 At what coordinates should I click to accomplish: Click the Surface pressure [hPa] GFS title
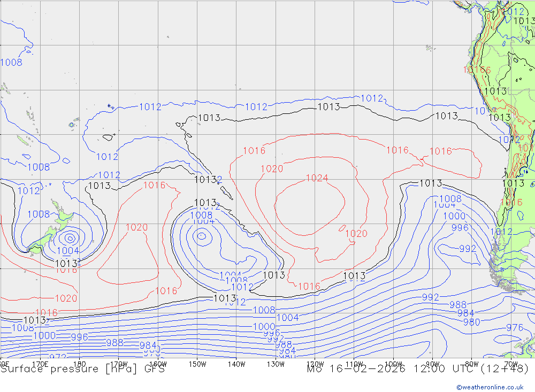(x=82, y=368)
